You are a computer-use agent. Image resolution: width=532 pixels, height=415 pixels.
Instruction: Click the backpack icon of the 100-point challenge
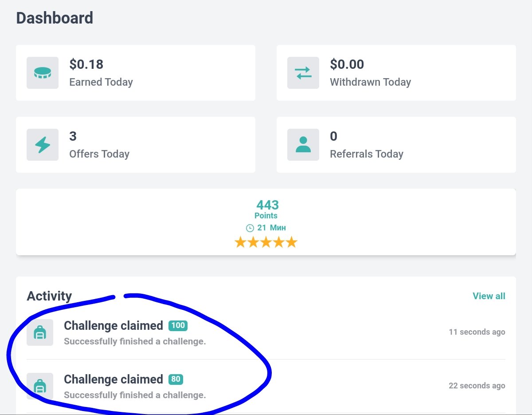(40, 332)
